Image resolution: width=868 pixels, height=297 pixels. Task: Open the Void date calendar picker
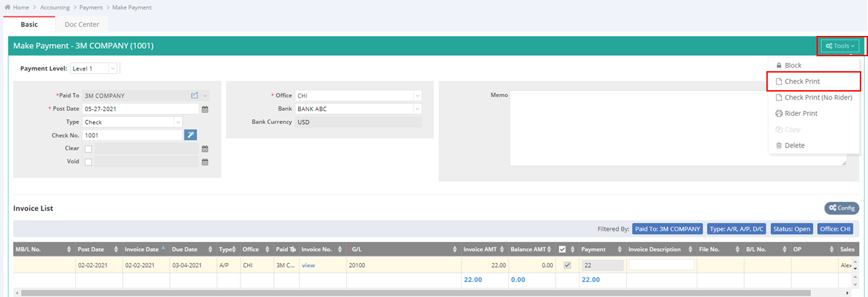coord(205,162)
